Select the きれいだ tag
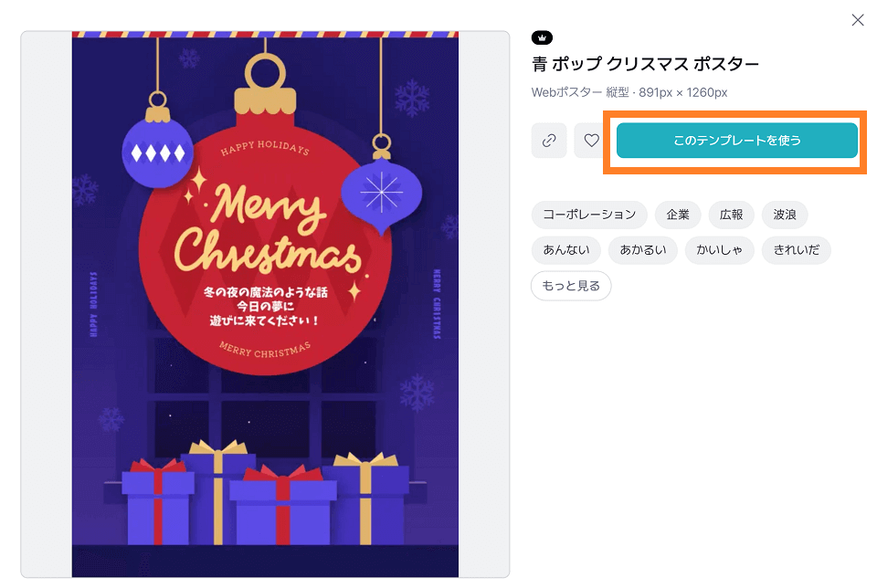 pyautogui.click(x=796, y=250)
